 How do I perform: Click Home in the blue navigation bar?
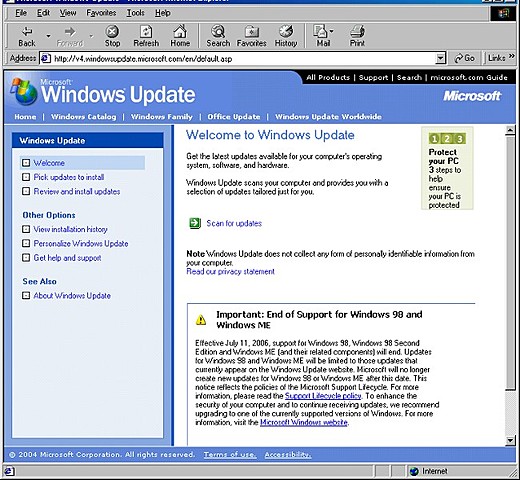(25, 117)
